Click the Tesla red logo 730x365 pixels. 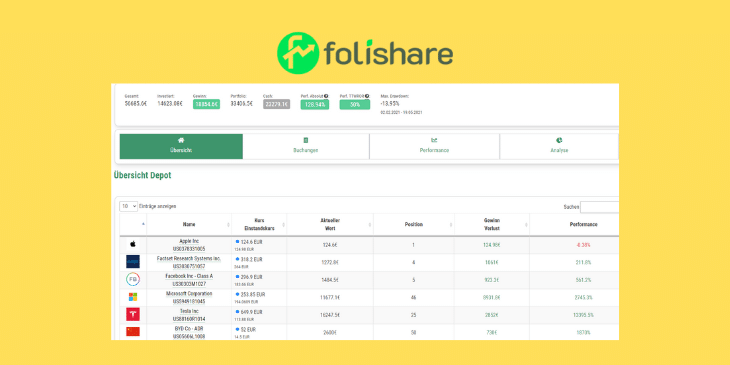(x=133, y=314)
